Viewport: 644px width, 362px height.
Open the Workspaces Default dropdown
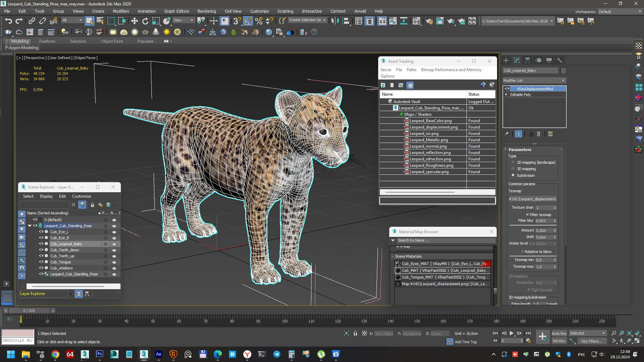(620, 12)
